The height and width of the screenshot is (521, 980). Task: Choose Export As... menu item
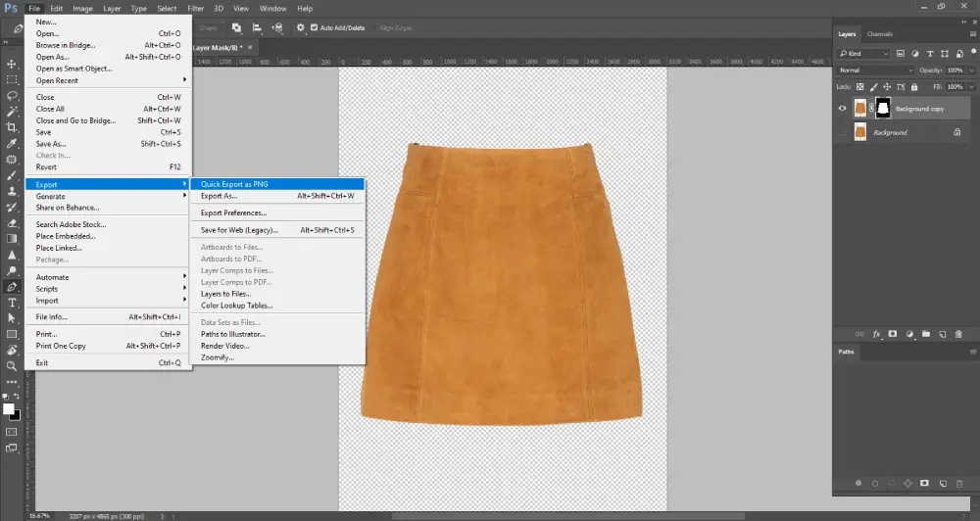click(277, 196)
